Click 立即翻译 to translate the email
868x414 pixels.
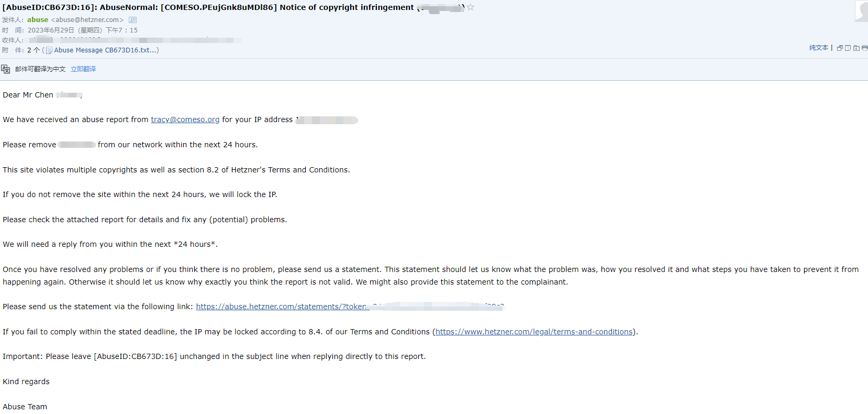(x=83, y=69)
